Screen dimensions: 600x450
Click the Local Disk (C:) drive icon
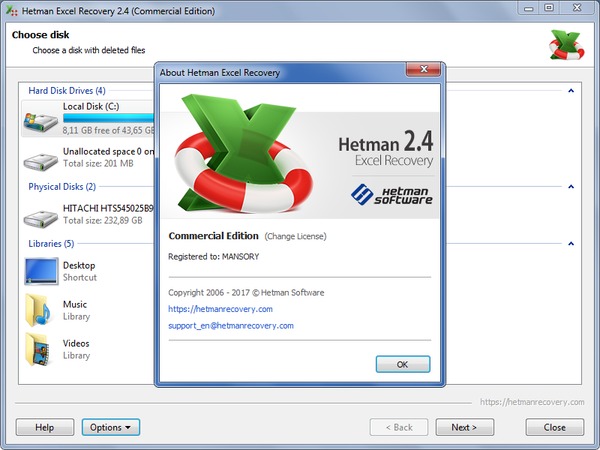point(41,122)
